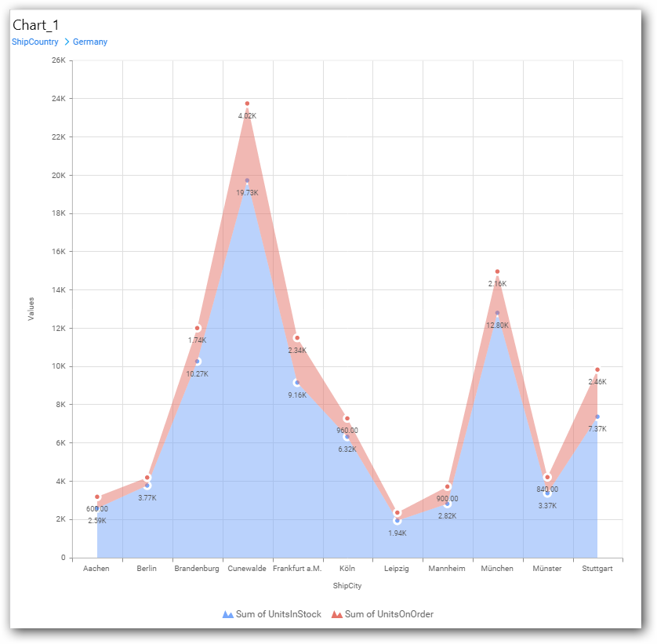Click the ShipCity axis title

(x=347, y=586)
